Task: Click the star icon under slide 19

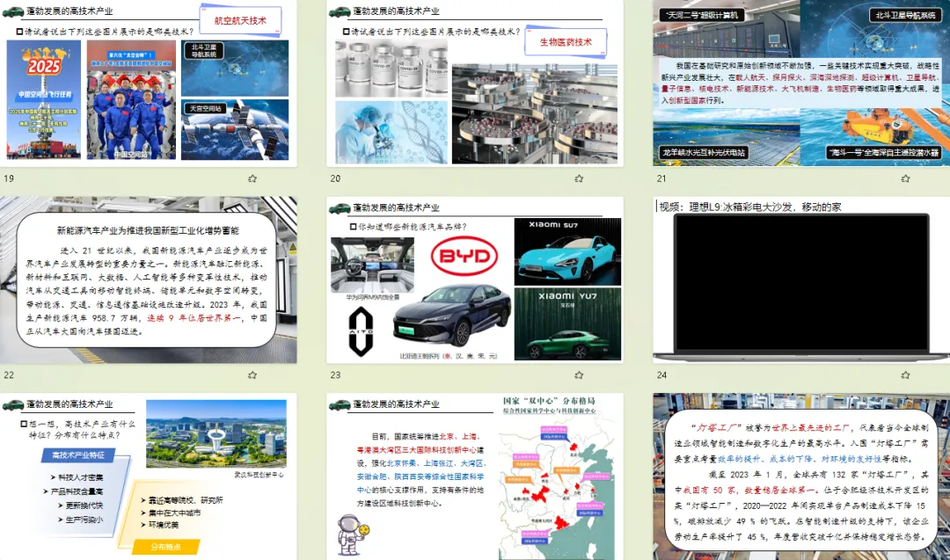Action: (252, 178)
